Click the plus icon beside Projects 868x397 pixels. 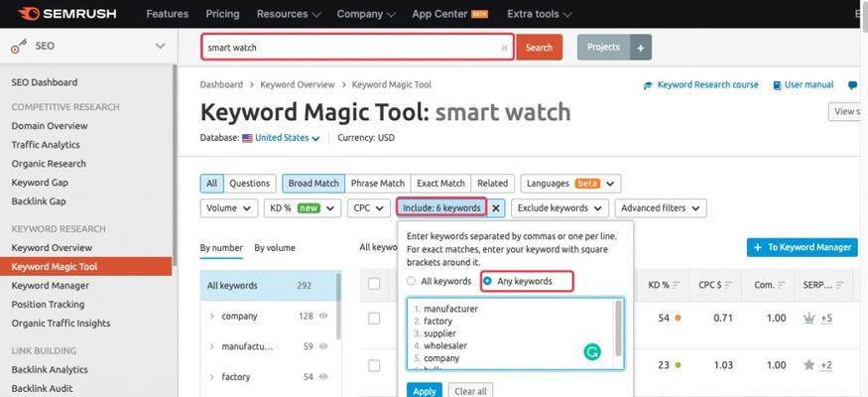pyautogui.click(x=641, y=48)
